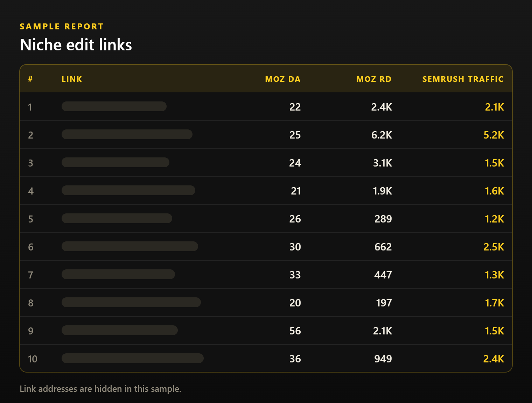Click the 'Sample Report' label

[62, 27]
